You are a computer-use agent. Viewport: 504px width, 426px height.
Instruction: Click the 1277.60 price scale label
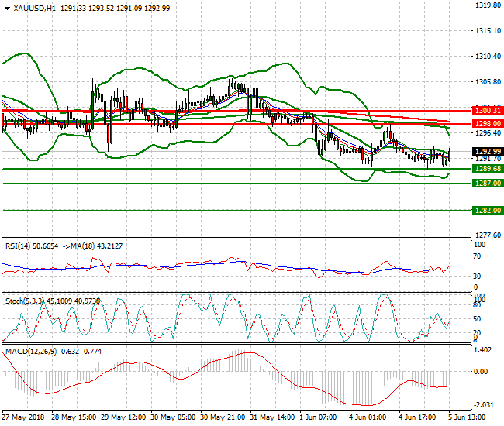[x=487, y=235]
